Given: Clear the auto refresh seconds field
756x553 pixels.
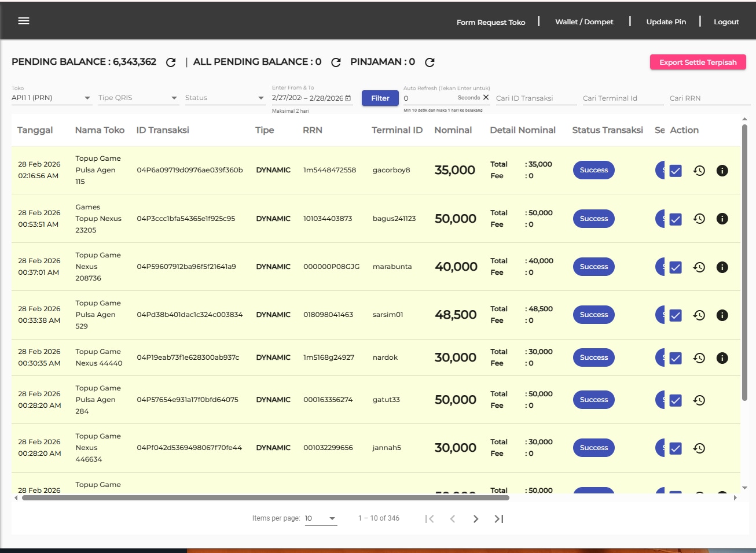Looking at the screenshot, I should point(486,98).
